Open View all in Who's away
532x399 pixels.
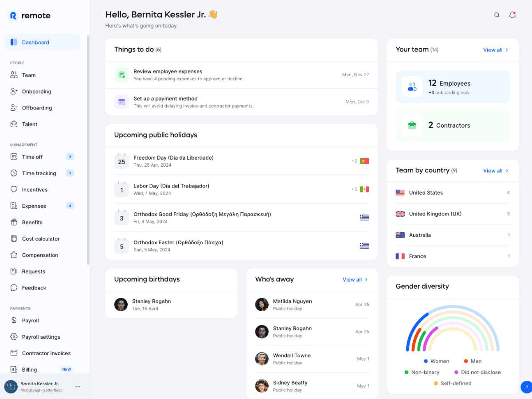[x=355, y=280]
